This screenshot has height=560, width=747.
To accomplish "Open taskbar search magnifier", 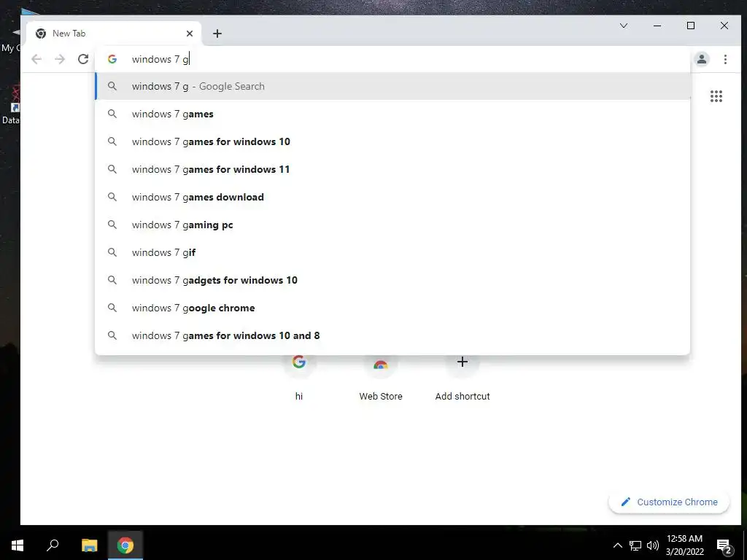I will (x=53, y=545).
